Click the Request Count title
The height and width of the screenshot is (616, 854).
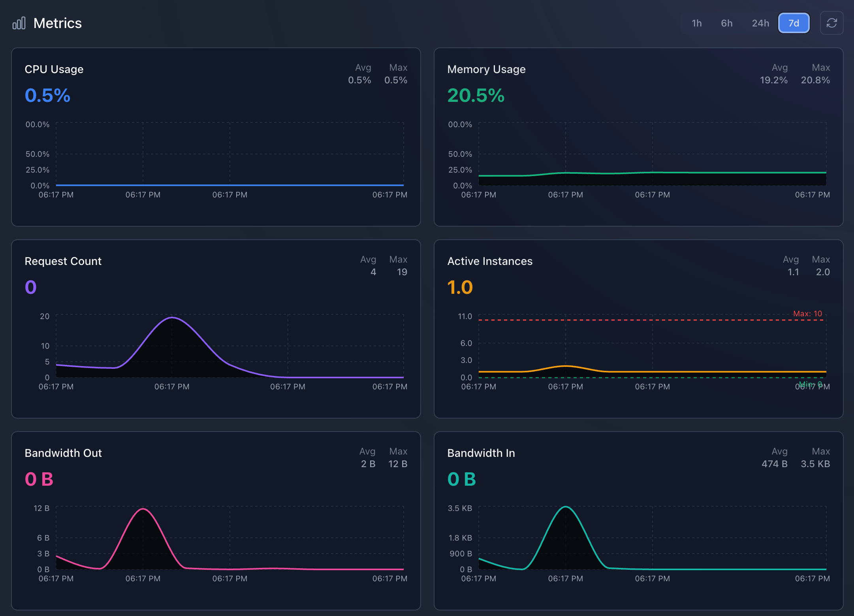(63, 261)
